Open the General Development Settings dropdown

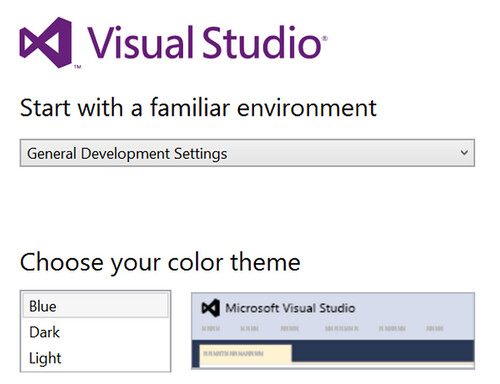click(x=247, y=153)
